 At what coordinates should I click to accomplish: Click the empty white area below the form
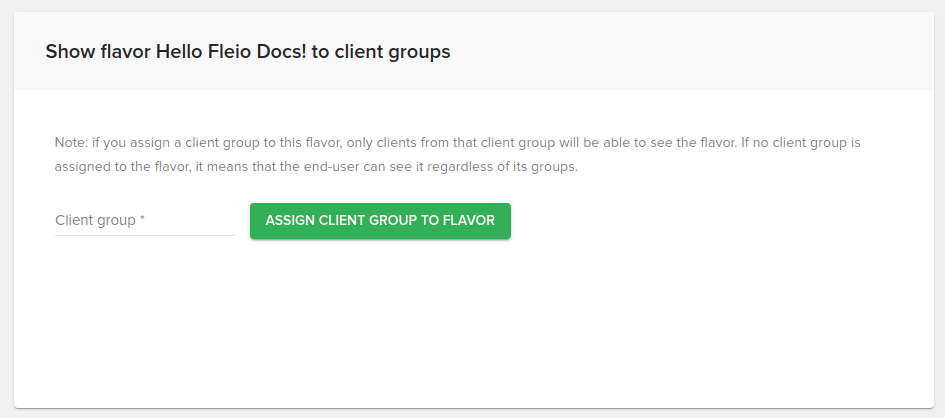[472, 330]
